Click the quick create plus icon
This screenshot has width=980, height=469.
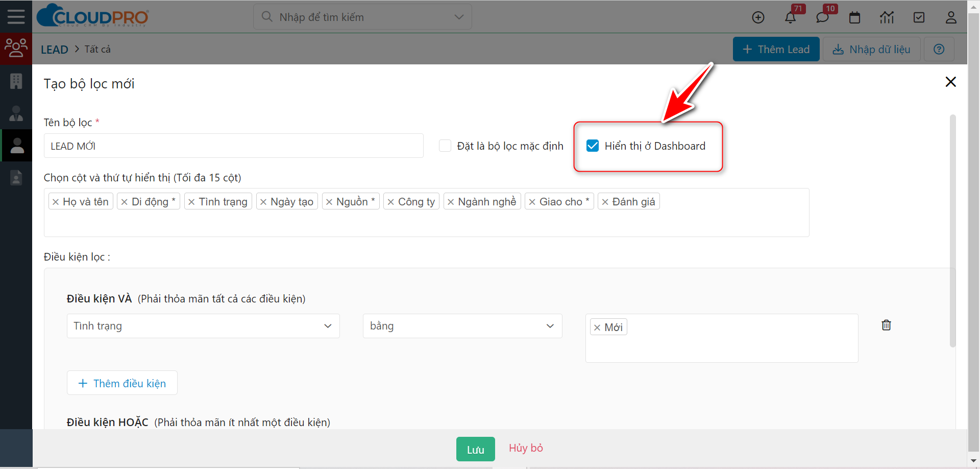coord(758,17)
